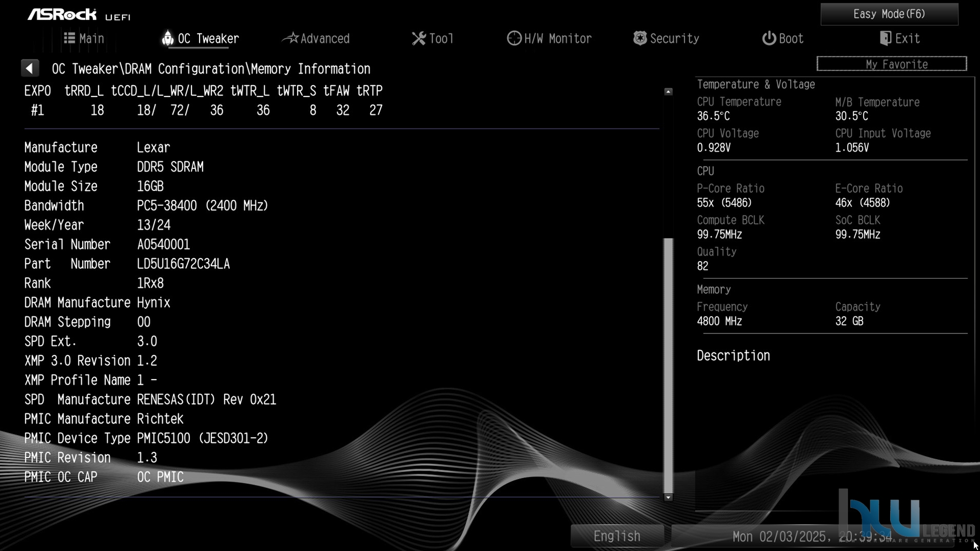Open the Tool tab
Viewport: 980px width, 551px height.
tap(433, 38)
